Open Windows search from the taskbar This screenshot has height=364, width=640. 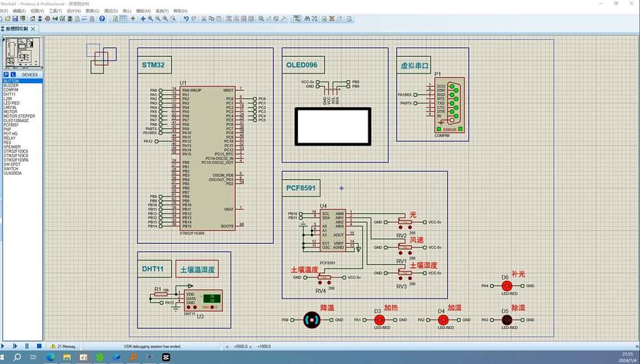(x=17, y=357)
